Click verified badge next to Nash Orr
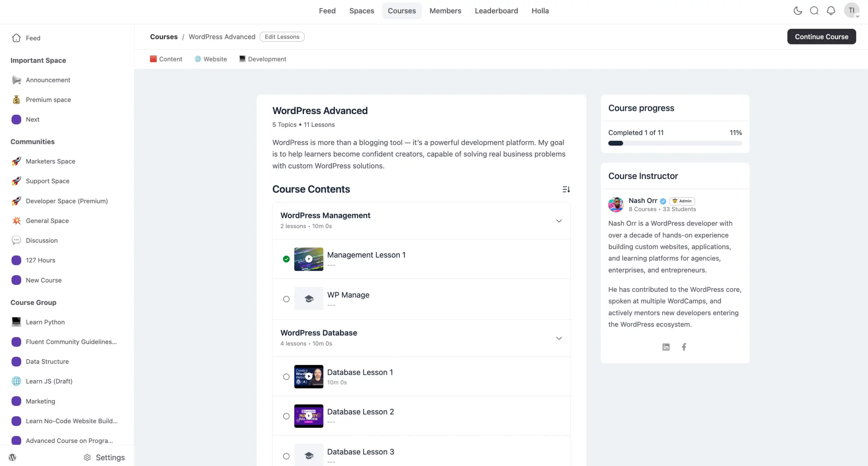Viewport: 868px width, 466px height. coord(663,201)
